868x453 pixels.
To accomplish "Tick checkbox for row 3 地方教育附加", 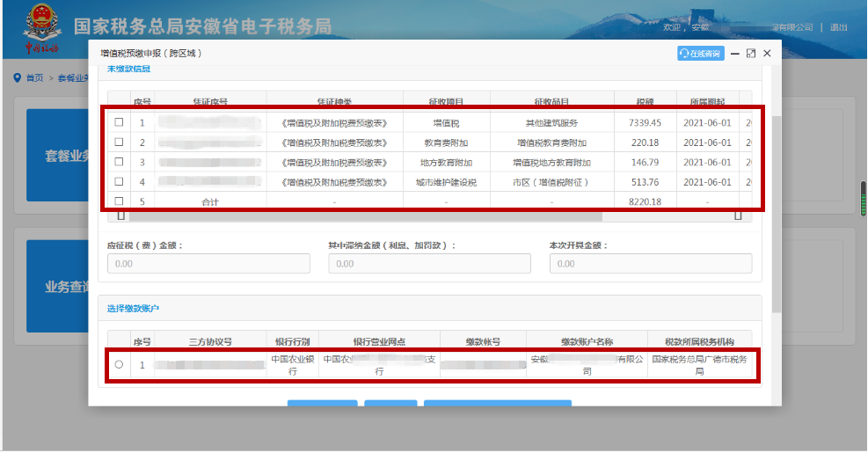I will click(119, 162).
